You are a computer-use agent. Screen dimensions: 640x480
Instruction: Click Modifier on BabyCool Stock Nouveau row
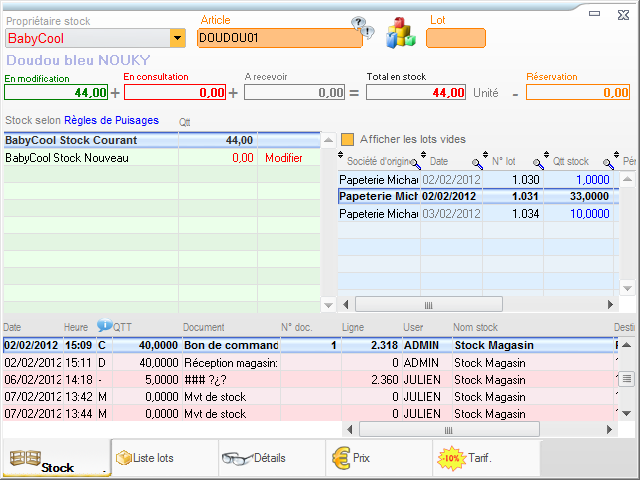283,158
